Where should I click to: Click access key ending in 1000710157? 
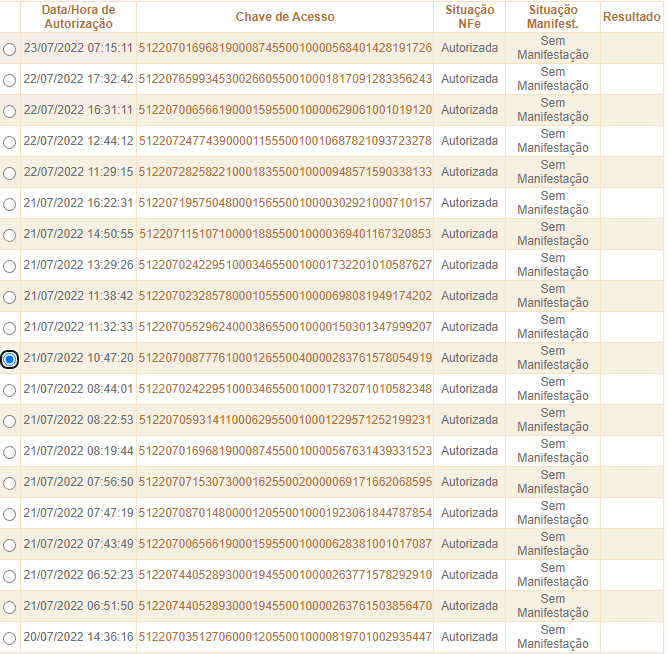[x=285, y=203]
